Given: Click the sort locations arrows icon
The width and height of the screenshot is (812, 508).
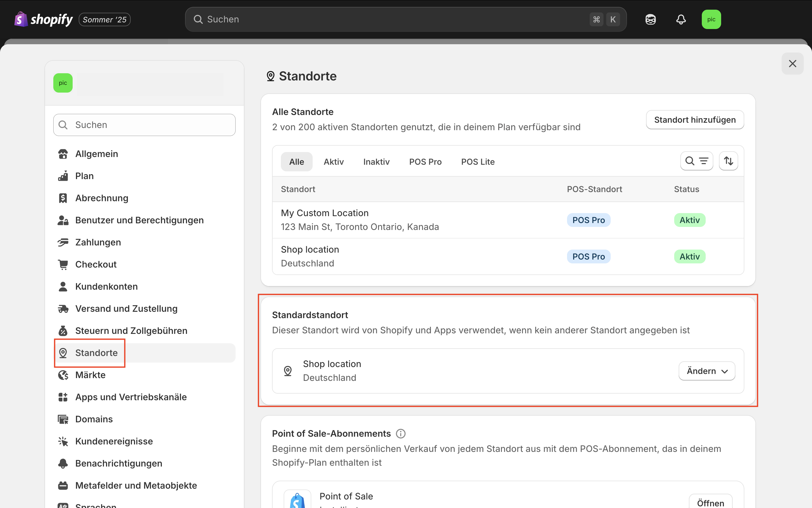Looking at the screenshot, I should tap(728, 161).
